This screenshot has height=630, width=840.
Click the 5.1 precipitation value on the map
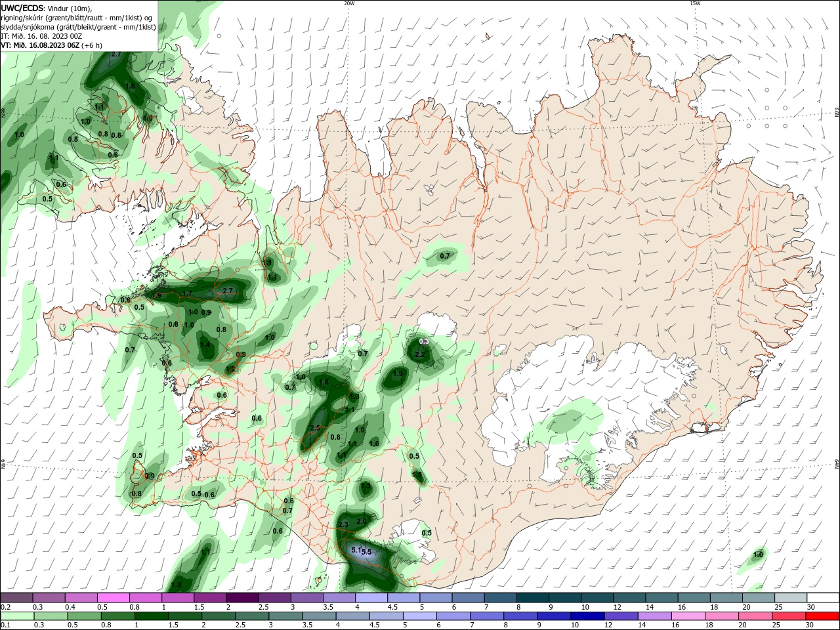(x=356, y=550)
